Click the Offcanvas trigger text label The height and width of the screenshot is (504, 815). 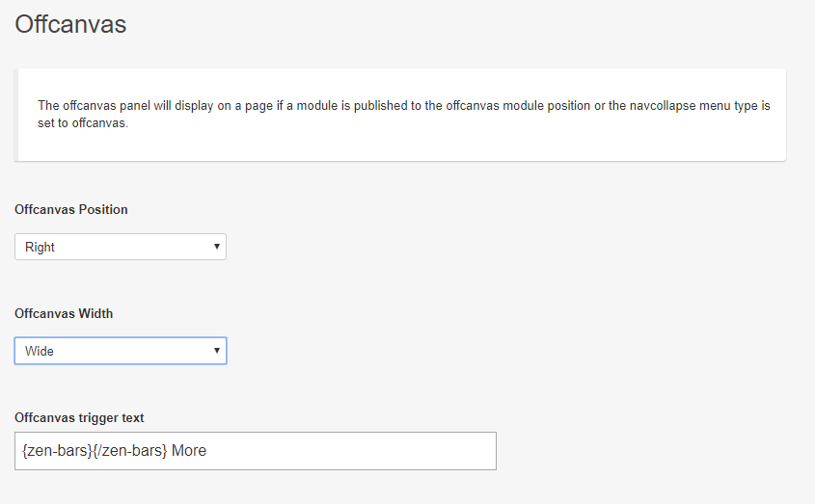point(79,417)
